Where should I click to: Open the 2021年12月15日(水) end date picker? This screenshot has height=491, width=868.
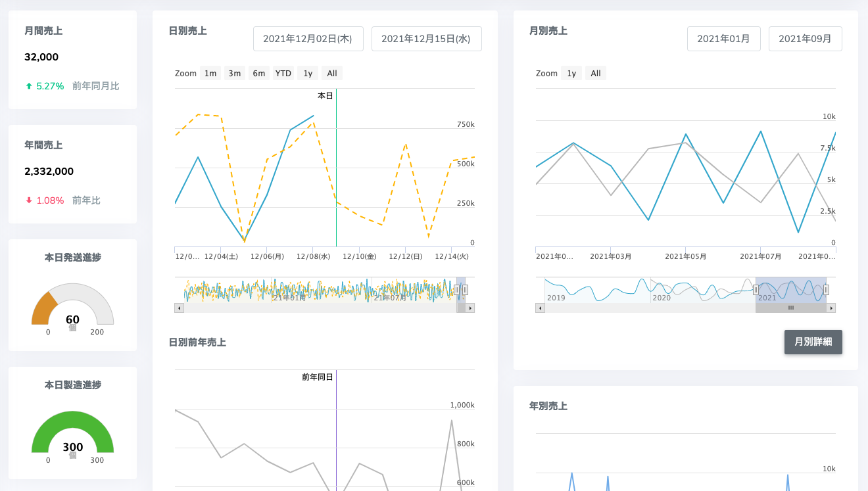[426, 39]
